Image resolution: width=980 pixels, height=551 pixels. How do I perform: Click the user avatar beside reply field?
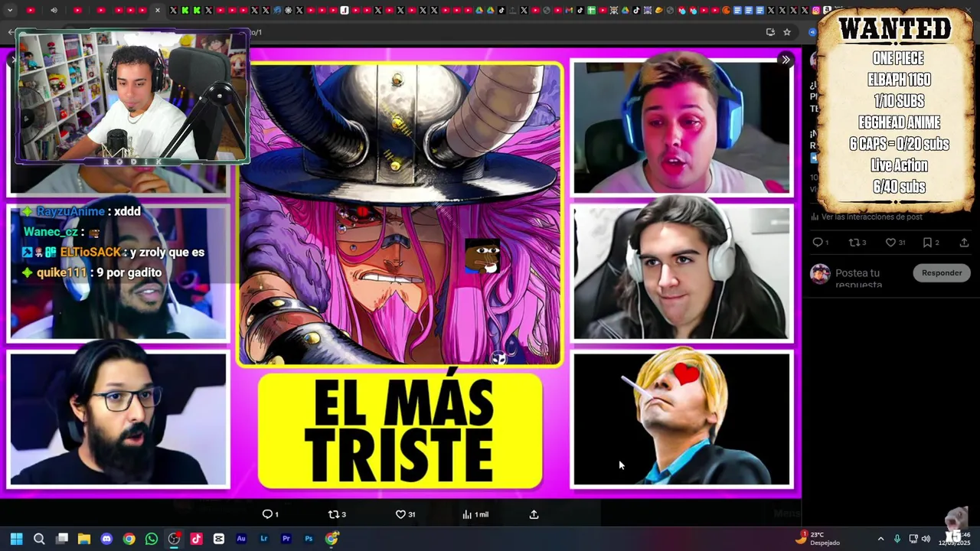[820, 274]
